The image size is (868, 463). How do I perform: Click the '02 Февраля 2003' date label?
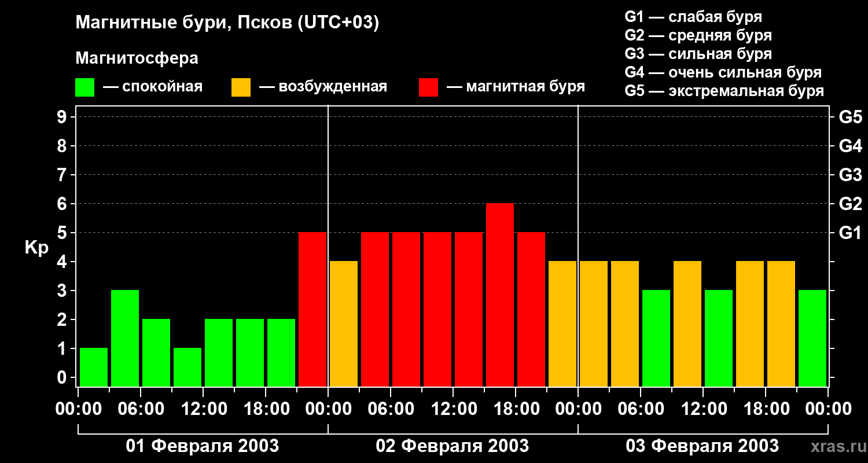pyautogui.click(x=453, y=446)
